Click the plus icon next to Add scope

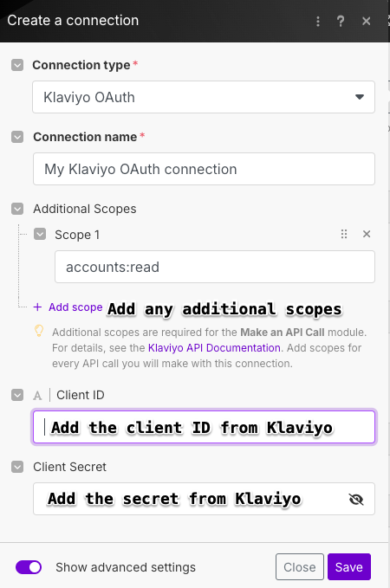(37, 307)
